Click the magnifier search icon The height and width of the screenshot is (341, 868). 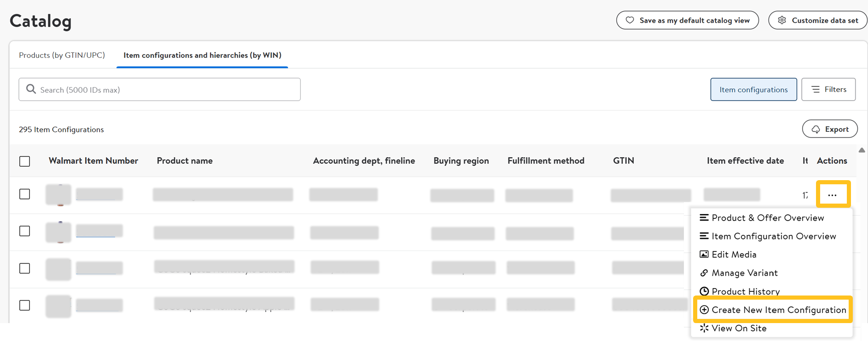(31, 89)
